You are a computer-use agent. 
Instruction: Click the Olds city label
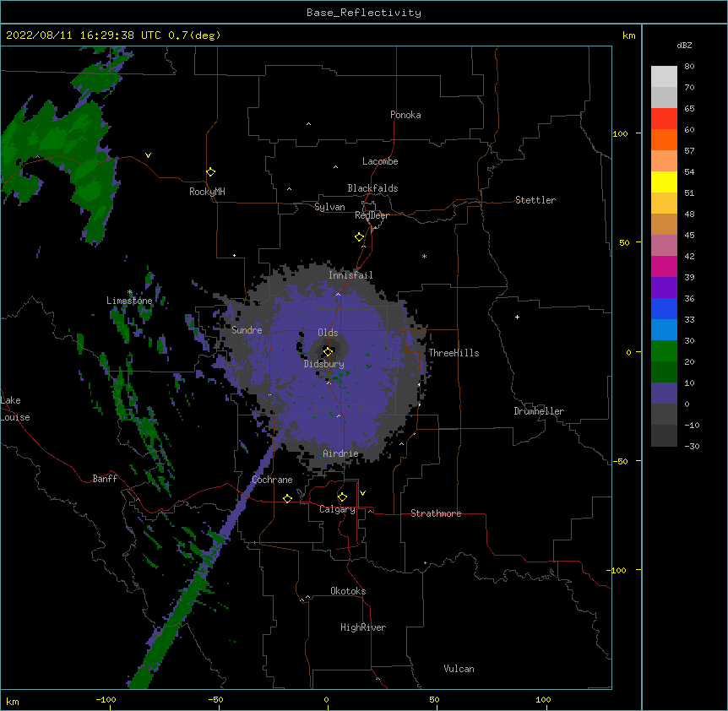pos(328,333)
